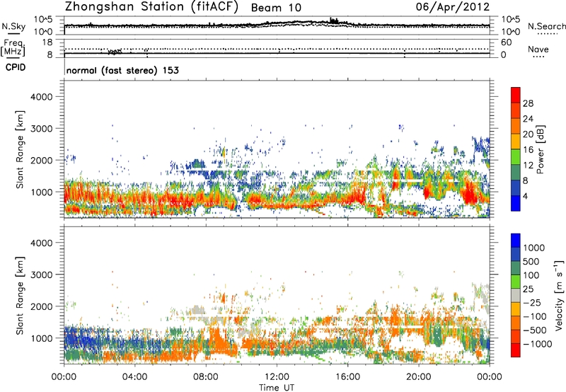Click the '500' label on the Velocity colorbar
The image size is (566, 392).
[531, 262]
